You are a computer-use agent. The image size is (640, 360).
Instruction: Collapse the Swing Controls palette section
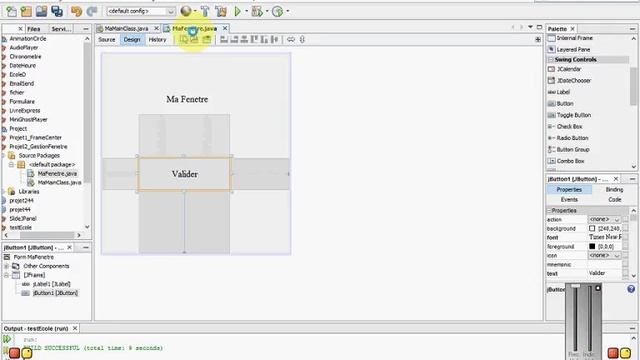click(551, 60)
